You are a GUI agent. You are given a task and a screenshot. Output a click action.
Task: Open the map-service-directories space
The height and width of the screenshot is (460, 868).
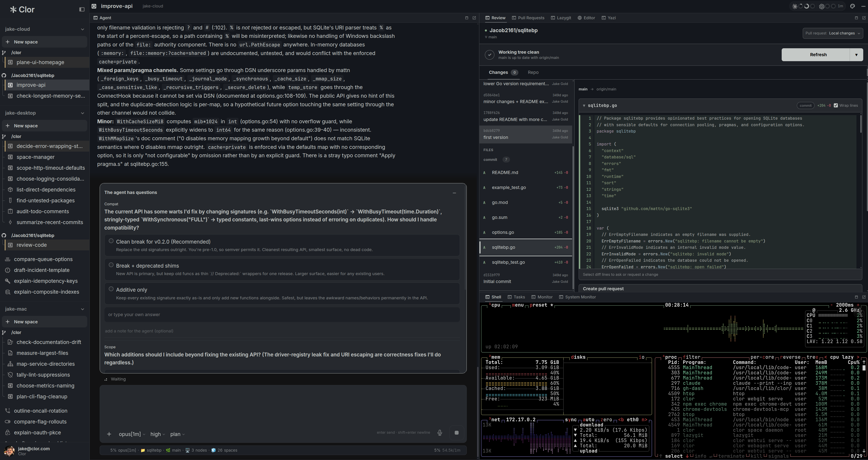pyautogui.click(x=47, y=364)
